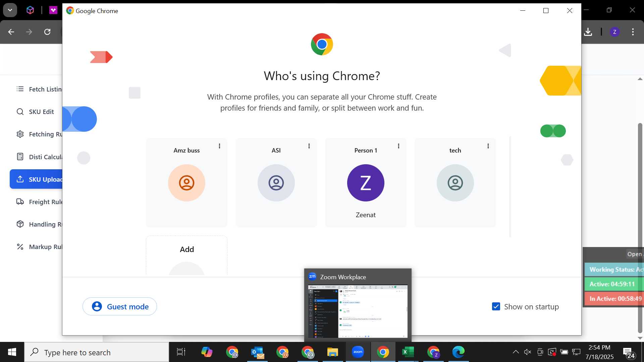The width and height of the screenshot is (644, 362).
Task: Select the ASI profile avatar
Action: (276, 183)
